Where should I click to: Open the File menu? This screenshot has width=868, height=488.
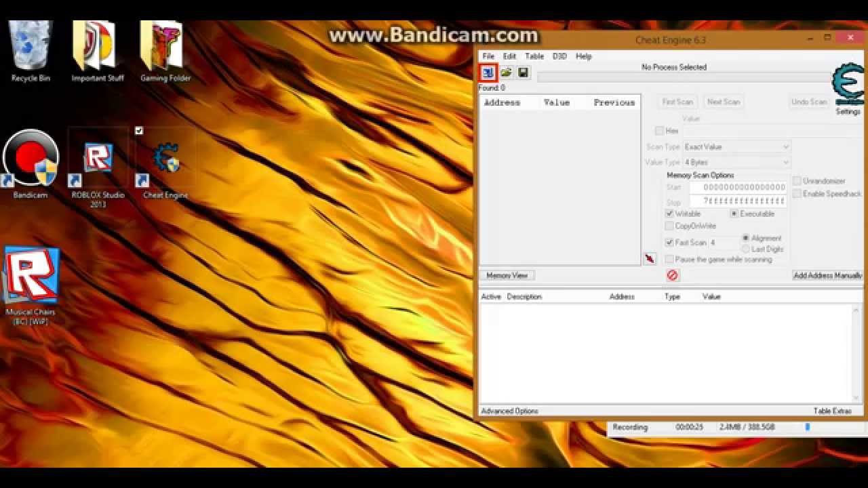coord(488,56)
